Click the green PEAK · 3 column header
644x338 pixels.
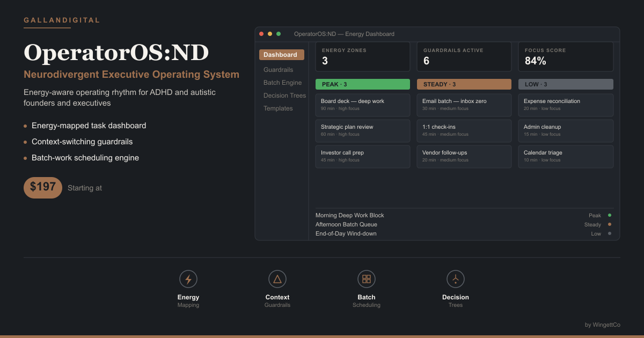363,84
